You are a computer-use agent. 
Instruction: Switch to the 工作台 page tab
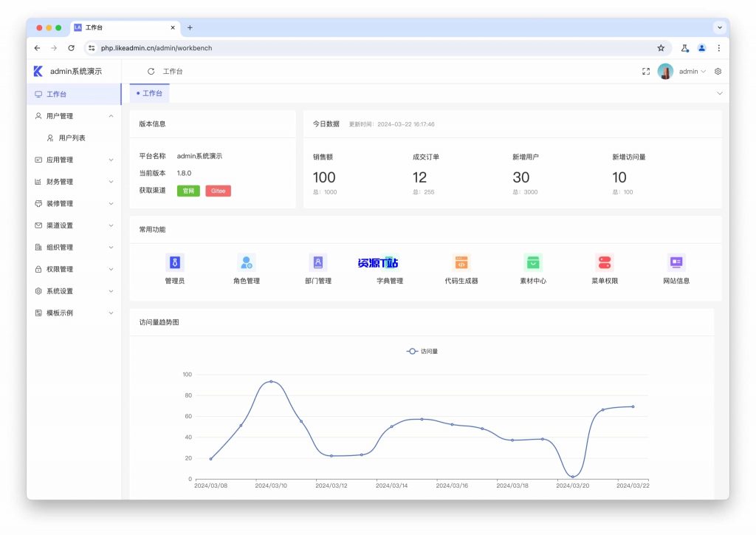150,94
